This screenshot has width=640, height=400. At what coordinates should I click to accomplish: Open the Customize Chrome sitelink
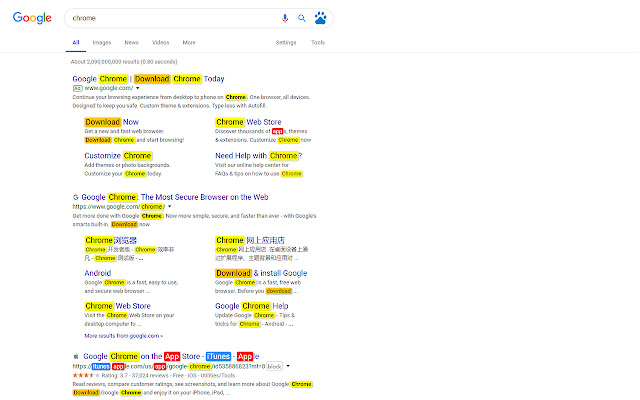click(x=118, y=156)
